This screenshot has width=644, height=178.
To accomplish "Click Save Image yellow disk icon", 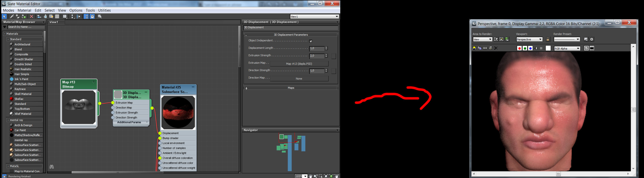I will (x=474, y=48).
